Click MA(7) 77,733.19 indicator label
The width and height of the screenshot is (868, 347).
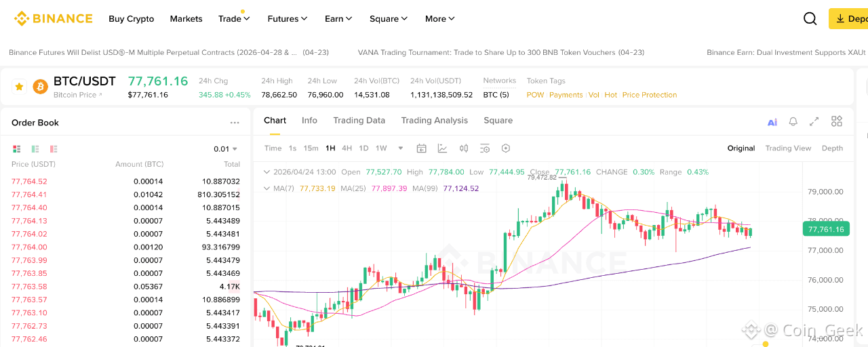click(x=303, y=188)
